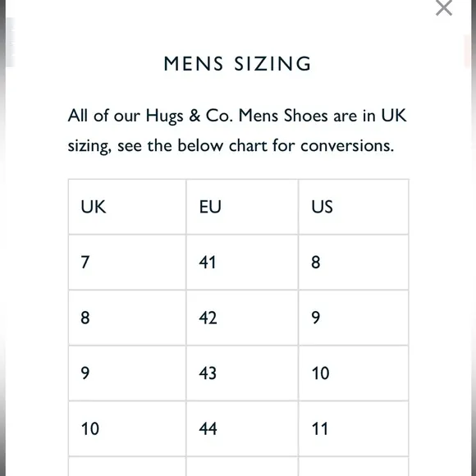476x476 pixels.
Task: Click the dimmed page area left of popup
Action: (x=2, y=238)
